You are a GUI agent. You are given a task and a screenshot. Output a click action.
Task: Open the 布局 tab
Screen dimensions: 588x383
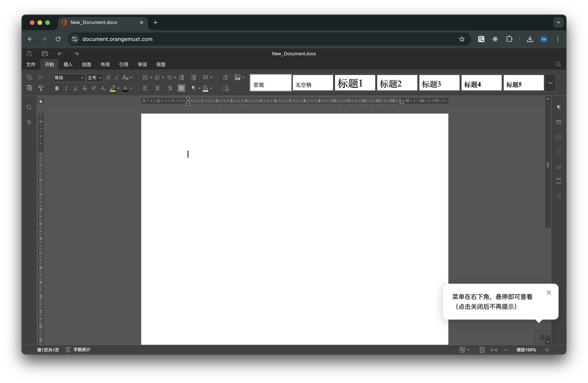click(x=105, y=64)
